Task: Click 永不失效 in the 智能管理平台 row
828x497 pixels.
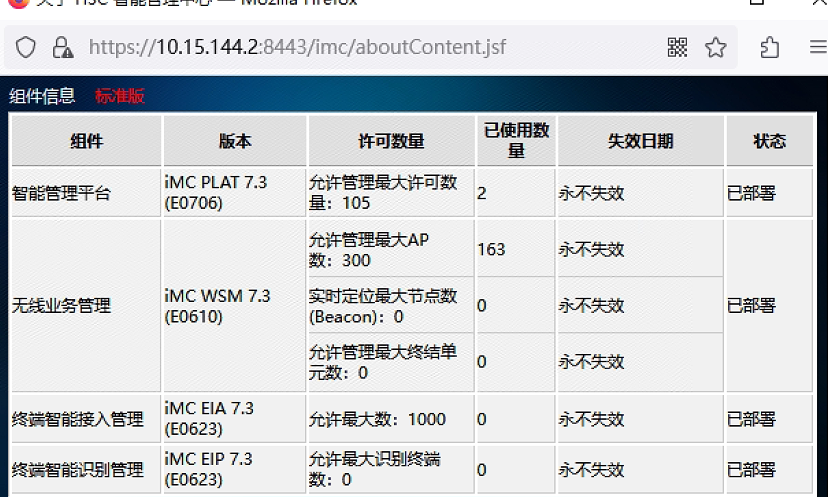Action: coord(591,193)
